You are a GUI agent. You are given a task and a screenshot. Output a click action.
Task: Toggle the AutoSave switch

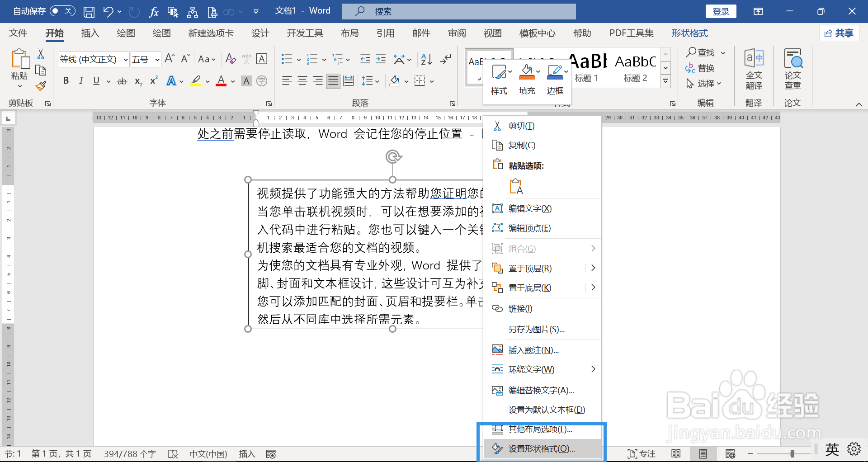coord(62,11)
